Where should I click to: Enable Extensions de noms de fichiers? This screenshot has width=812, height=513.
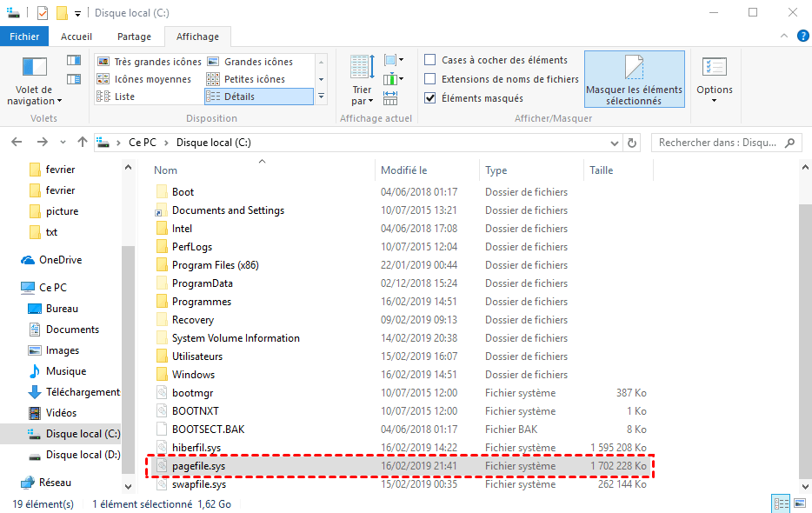[x=429, y=79]
